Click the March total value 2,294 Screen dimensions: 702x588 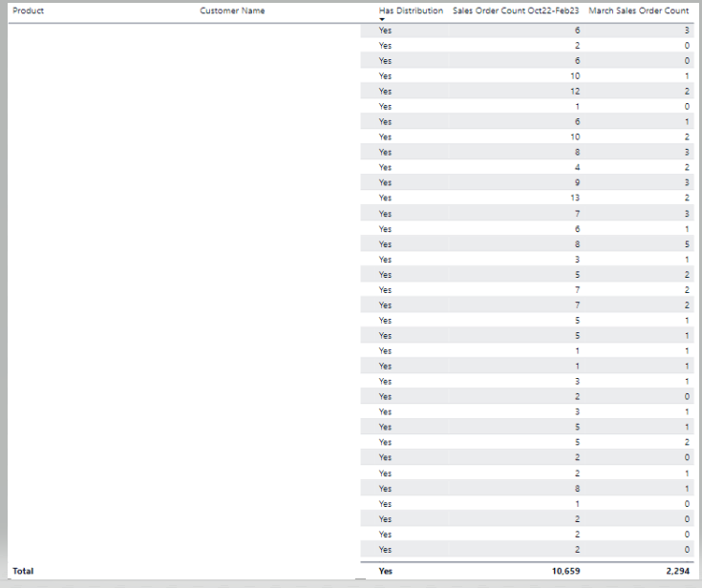(x=678, y=571)
